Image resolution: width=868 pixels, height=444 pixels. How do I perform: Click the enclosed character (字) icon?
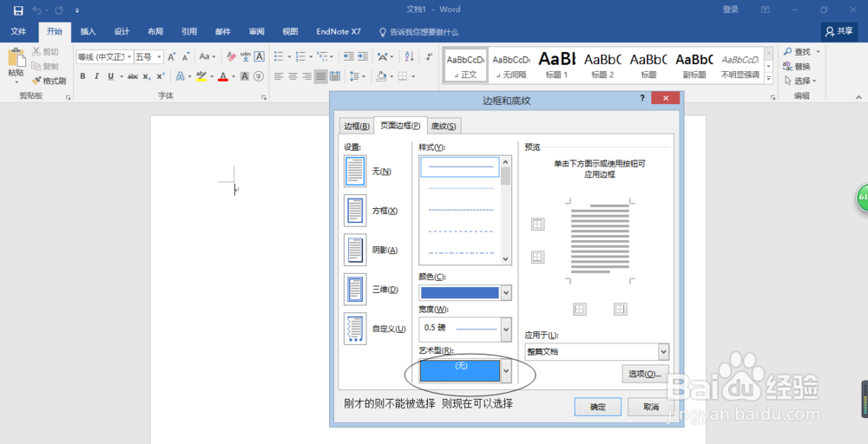coord(259,76)
